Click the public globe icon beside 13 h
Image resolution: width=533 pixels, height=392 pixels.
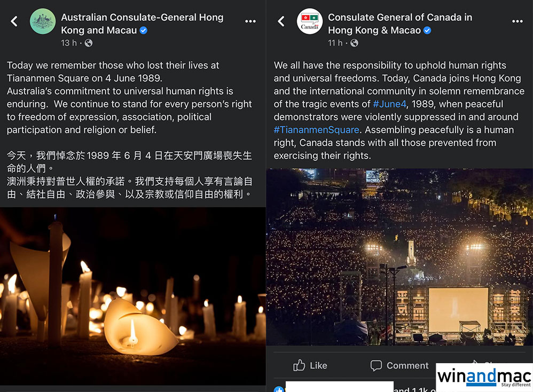88,43
